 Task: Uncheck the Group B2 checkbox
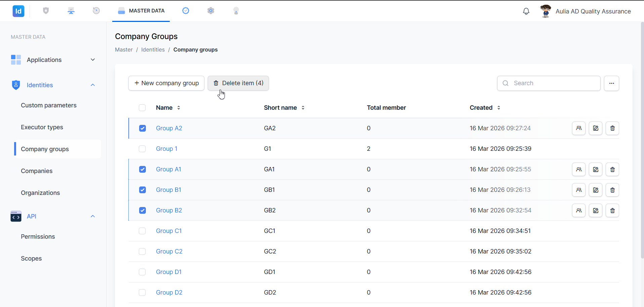tap(143, 210)
